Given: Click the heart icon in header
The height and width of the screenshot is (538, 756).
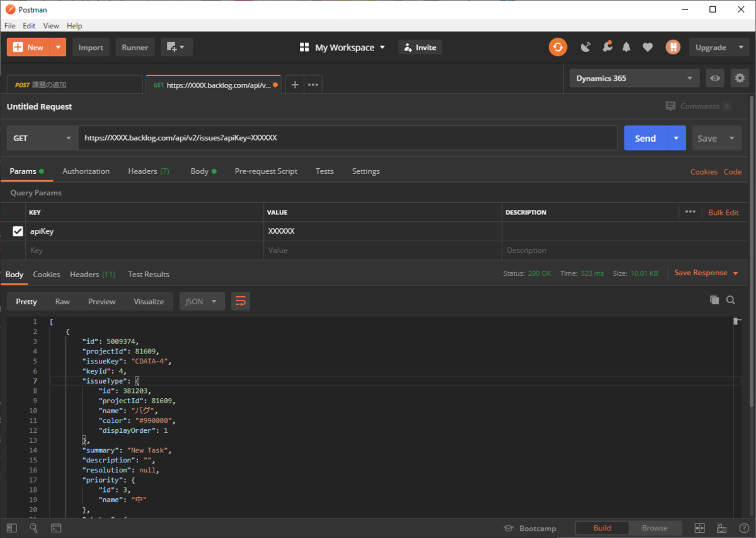Looking at the screenshot, I should (x=648, y=47).
